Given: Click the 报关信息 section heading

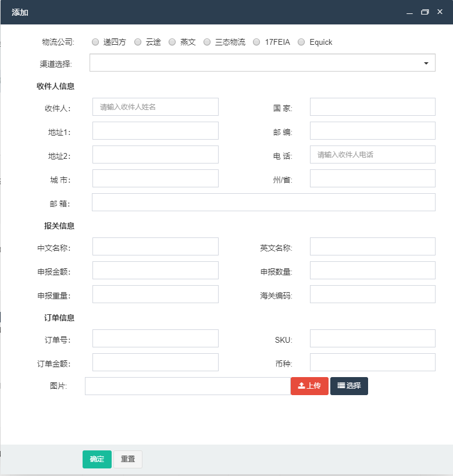Looking at the screenshot, I should pos(59,226).
